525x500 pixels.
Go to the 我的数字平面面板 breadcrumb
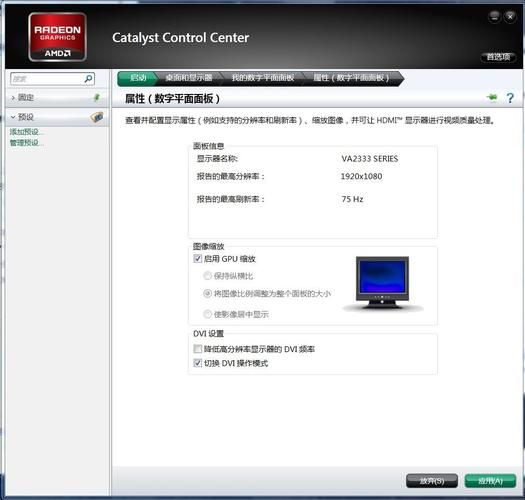pos(263,78)
